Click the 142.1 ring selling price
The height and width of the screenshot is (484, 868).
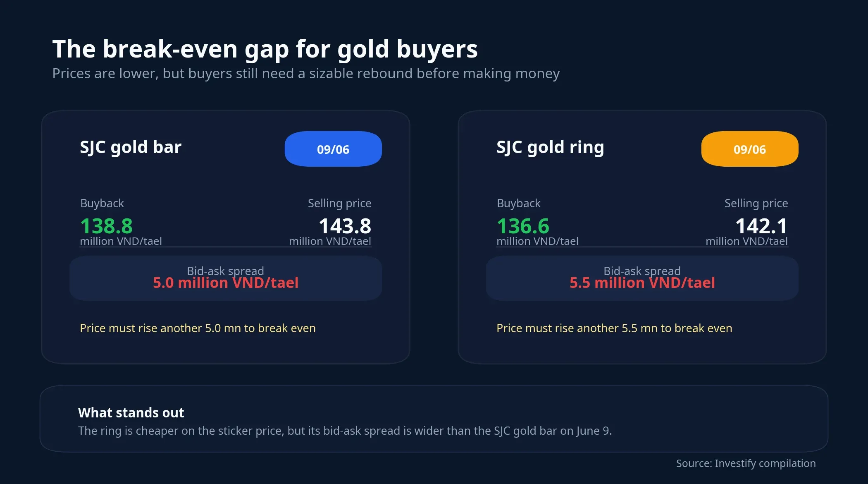click(761, 226)
